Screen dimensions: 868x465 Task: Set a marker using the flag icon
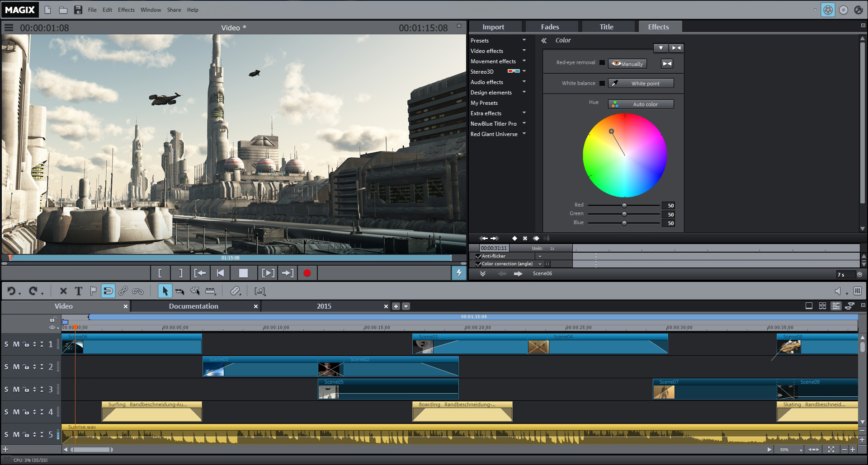pos(93,291)
